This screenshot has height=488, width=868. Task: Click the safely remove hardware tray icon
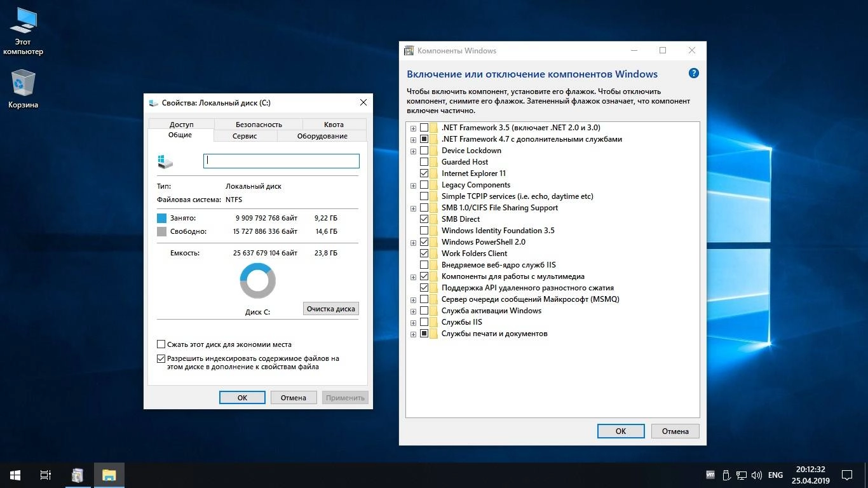726,475
